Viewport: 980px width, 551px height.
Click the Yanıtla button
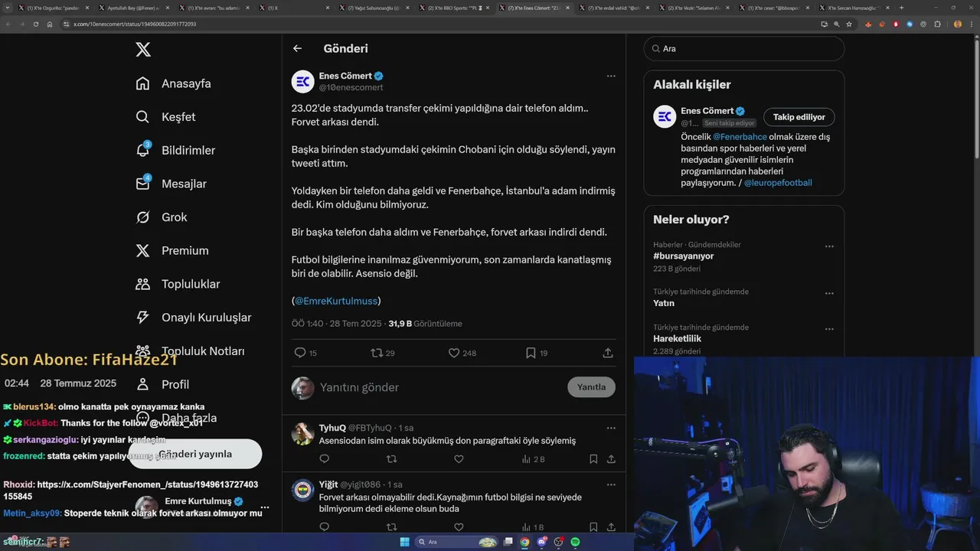tap(591, 387)
